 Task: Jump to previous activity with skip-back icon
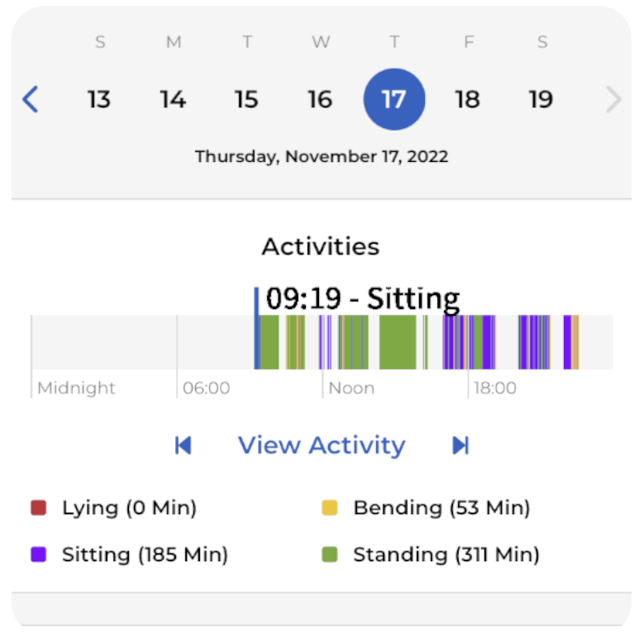pos(184,446)
